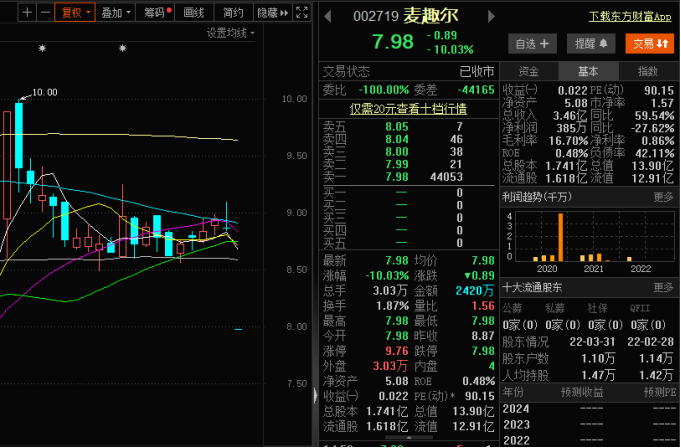681x448 pixels.
Task: Toggle fullscreen chart icon
Action: tap(302, 13)
